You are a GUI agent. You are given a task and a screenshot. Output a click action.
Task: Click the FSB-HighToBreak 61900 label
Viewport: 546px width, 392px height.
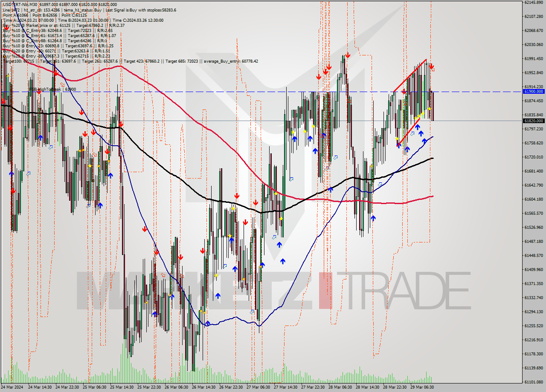point(52,89)
